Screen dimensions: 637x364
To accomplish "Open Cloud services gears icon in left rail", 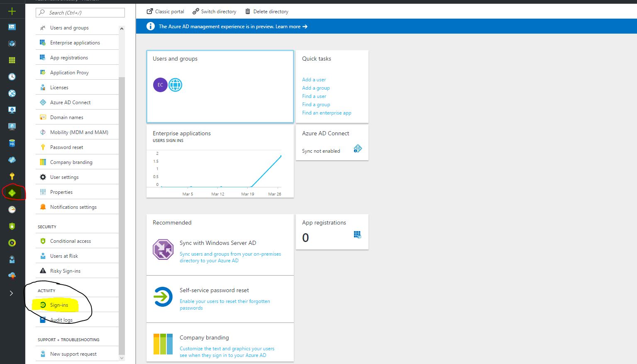I will coord(12,160).
